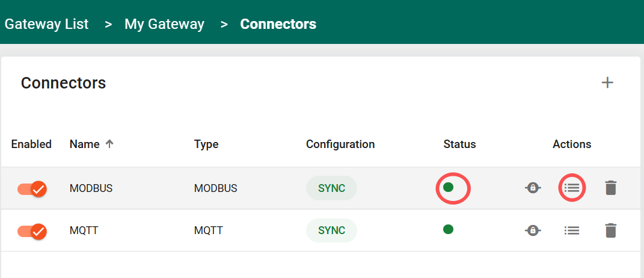
Task: Open RPC lock icon for MQTT connector
Action: [532, 230]
